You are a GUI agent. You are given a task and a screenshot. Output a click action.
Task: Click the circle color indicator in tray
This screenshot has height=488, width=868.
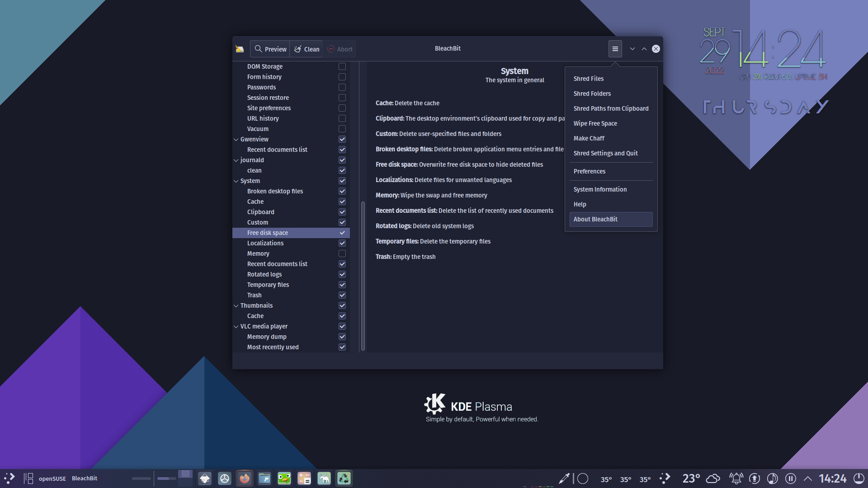(x=583, y=478)
